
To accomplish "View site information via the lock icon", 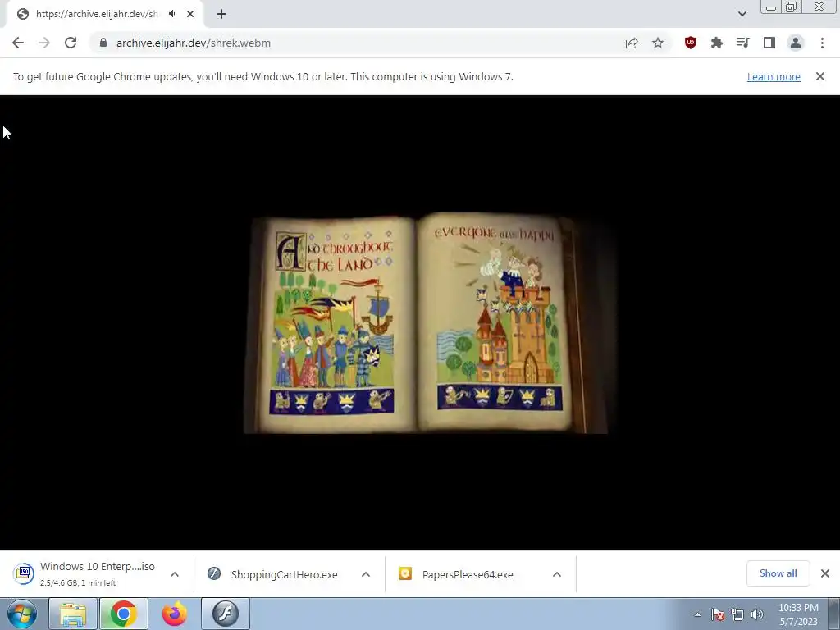I will pyautogui.click(x=103, y=43).
